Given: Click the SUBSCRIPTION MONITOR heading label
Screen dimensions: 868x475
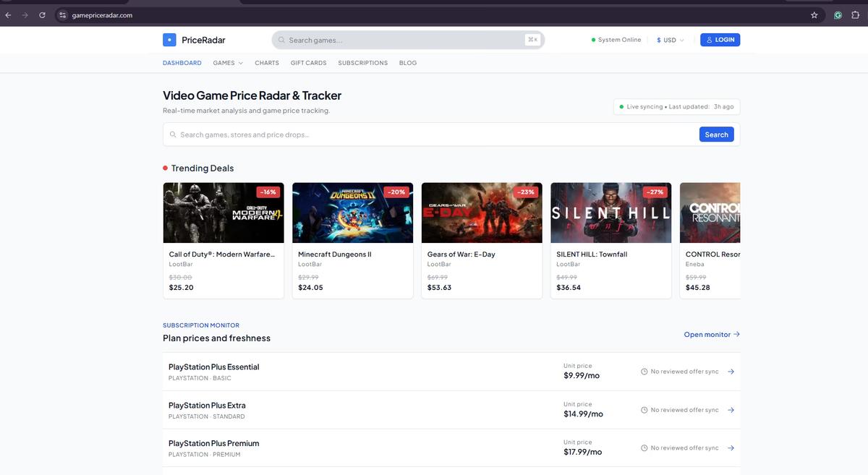Looking at the screenshot, I should click(201, 325).
